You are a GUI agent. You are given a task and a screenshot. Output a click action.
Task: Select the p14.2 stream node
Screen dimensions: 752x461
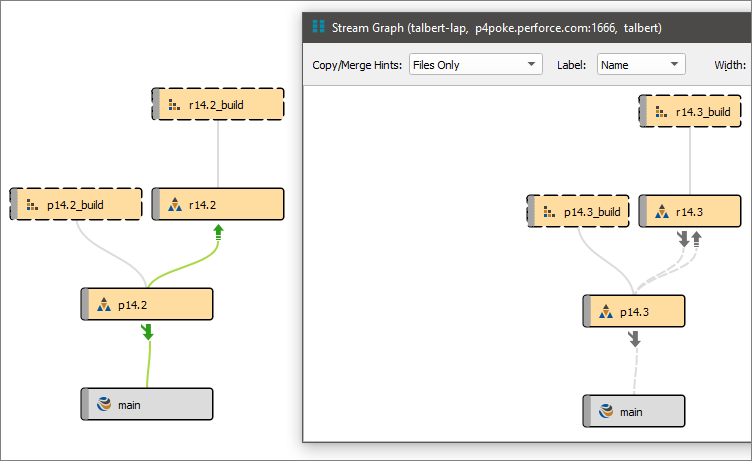click(147, 304)
